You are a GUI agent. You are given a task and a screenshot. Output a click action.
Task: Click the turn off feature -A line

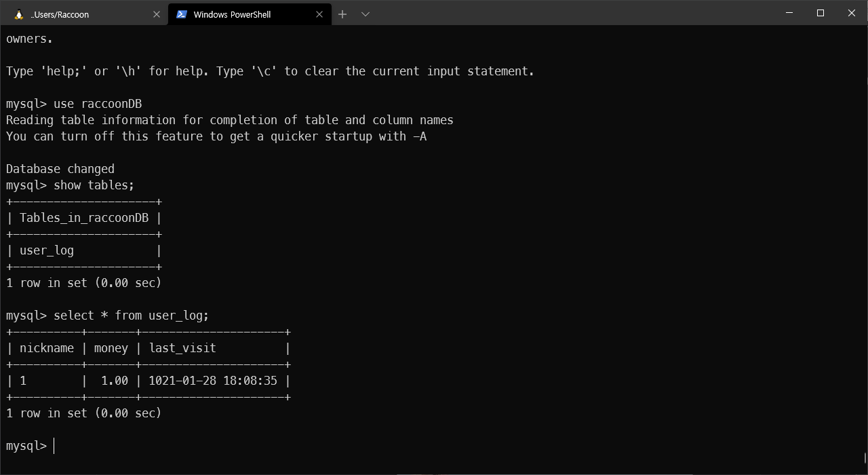coord(216,136)
